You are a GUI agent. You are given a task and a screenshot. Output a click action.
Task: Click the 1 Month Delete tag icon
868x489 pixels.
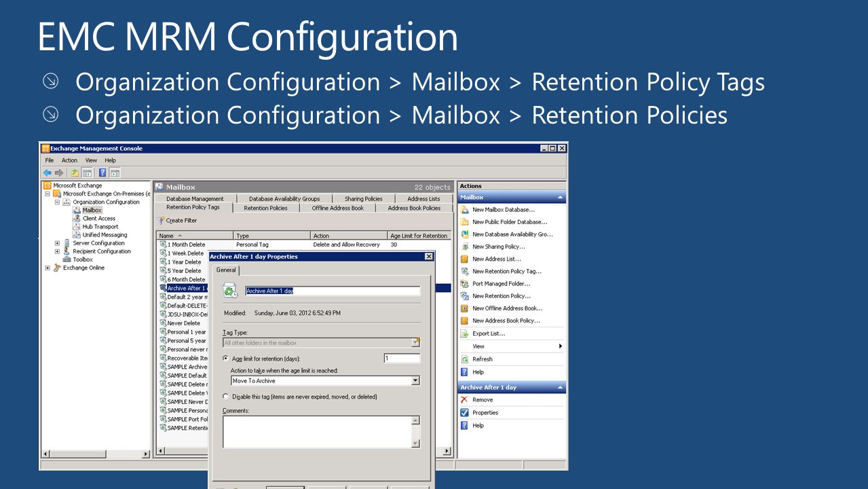point(163,244)
